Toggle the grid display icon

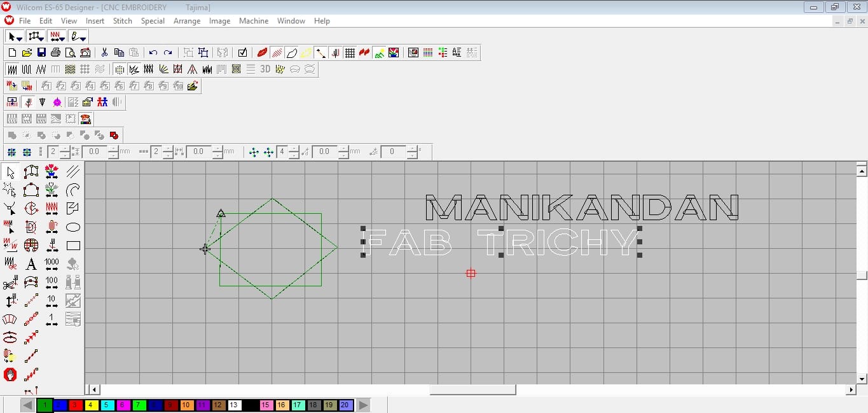tap(350, 53)
